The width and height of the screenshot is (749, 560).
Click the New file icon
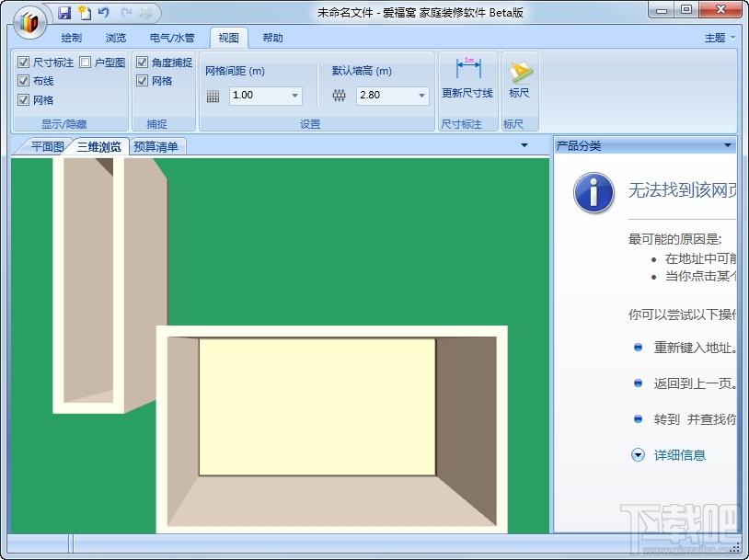coord(85,12)
